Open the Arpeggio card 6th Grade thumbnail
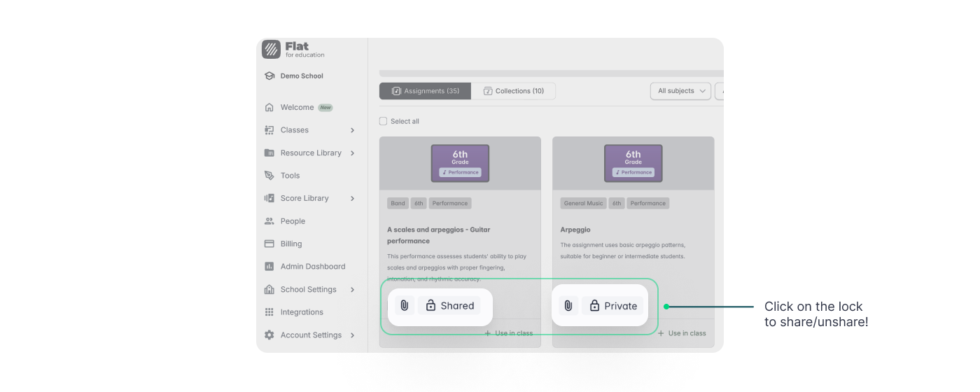The image size is (980, 392). pyautogui.click(x=633, y=163)
